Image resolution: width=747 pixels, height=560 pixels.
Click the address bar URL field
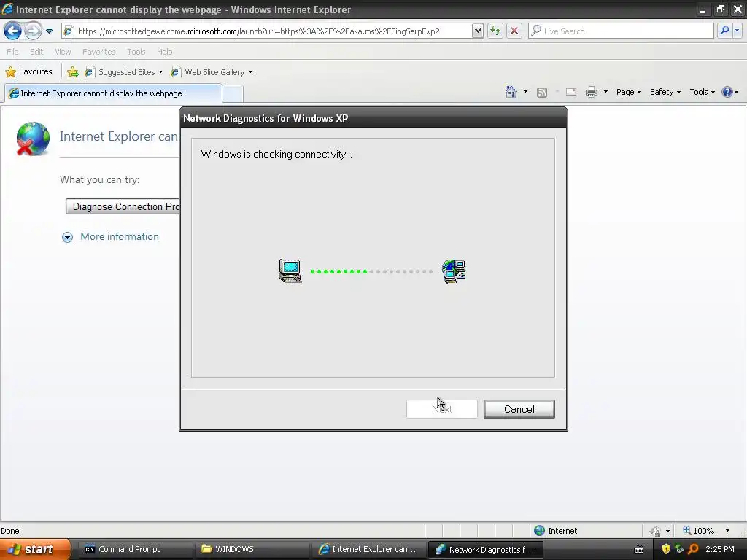tap(267, 31)
